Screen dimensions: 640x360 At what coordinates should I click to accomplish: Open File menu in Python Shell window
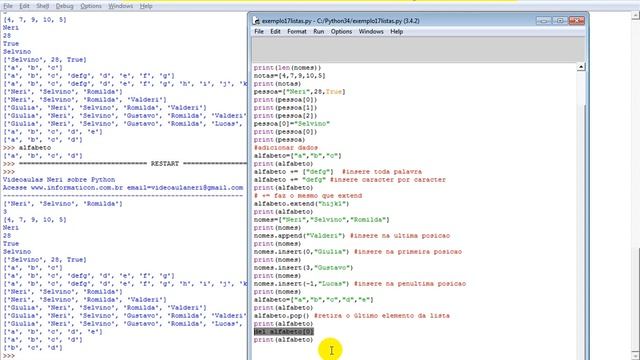(8, 6)
